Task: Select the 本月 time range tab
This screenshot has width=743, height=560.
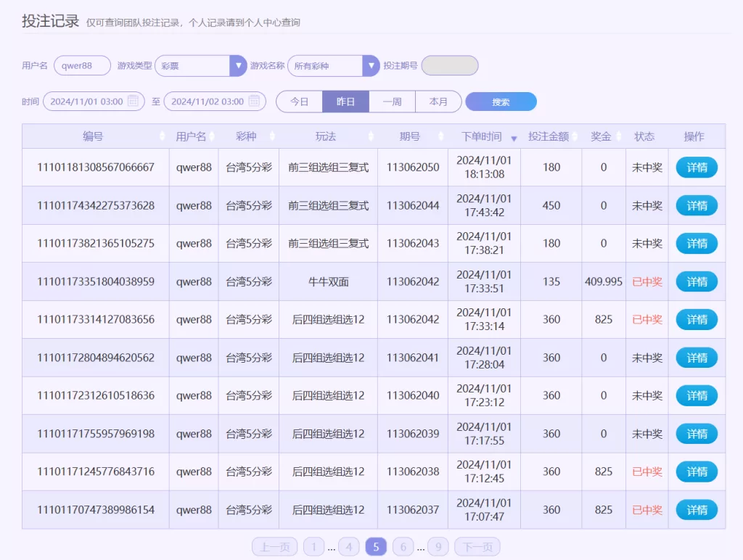Action: tap(438, 102)
